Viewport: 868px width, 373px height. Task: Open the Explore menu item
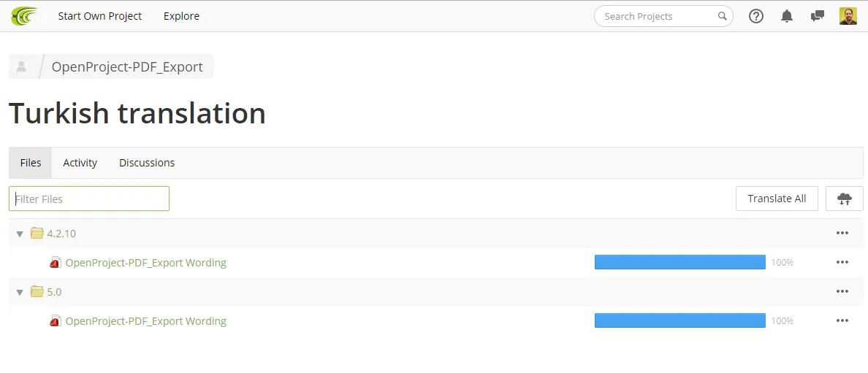click(182, 17)
